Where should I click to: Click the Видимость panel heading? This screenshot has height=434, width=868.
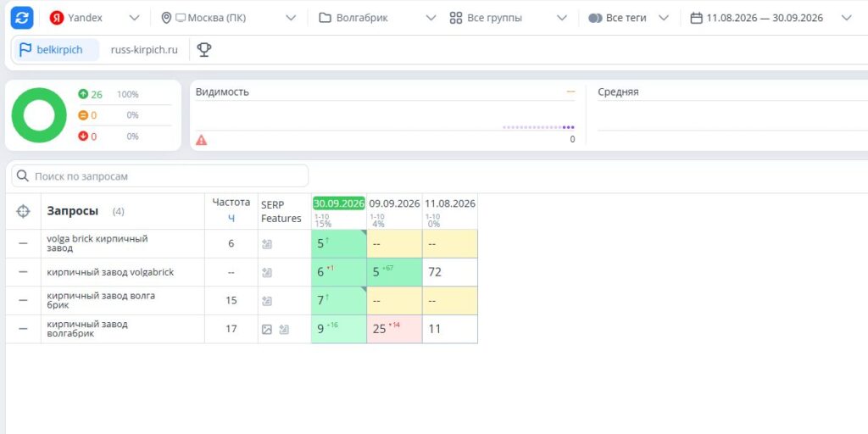(x=222, y=92)
